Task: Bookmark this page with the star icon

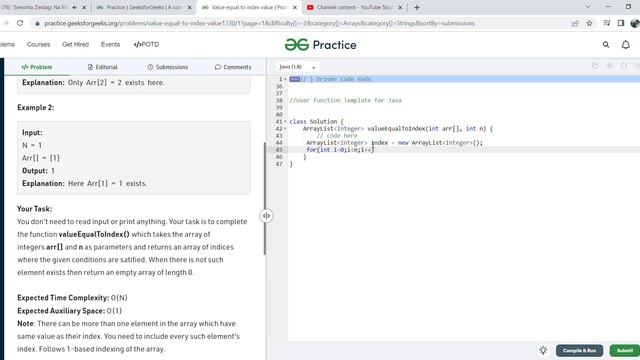Action: click(x=589, y=23)
